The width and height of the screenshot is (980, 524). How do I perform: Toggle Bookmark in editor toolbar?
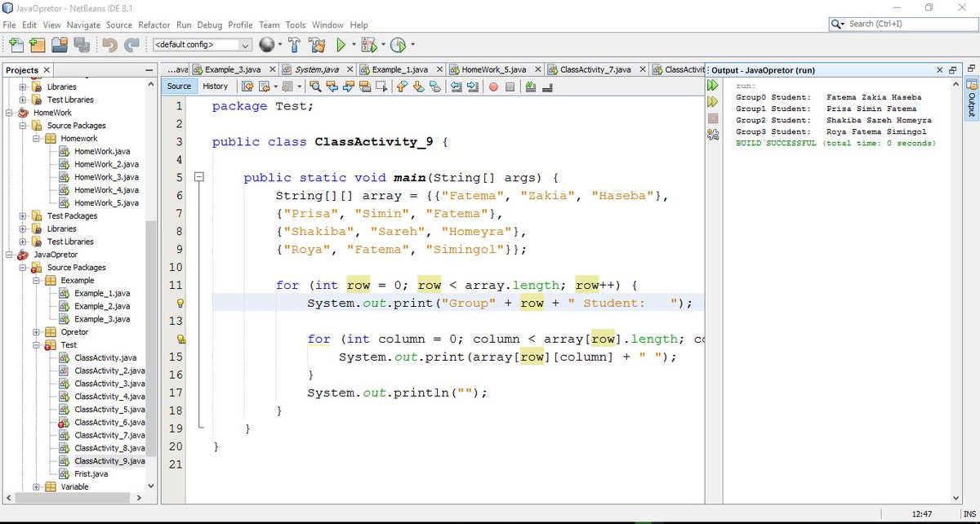(x=435, y=87)
